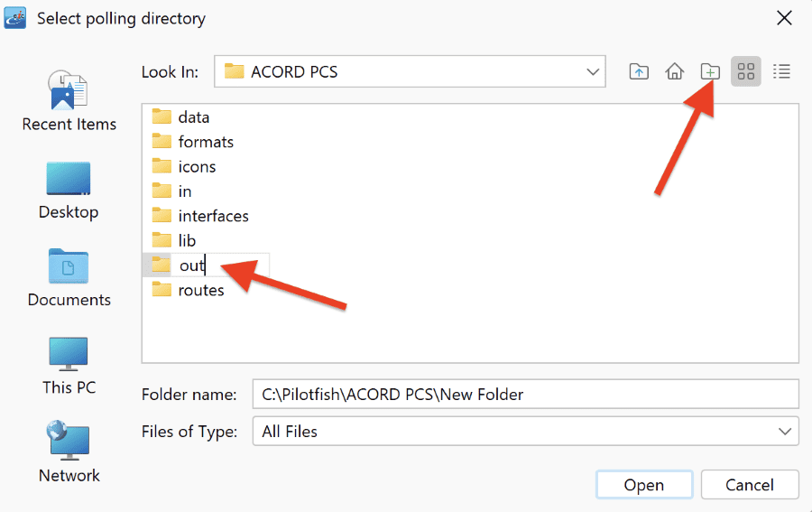Click the Up One Level folder icon

639,71
